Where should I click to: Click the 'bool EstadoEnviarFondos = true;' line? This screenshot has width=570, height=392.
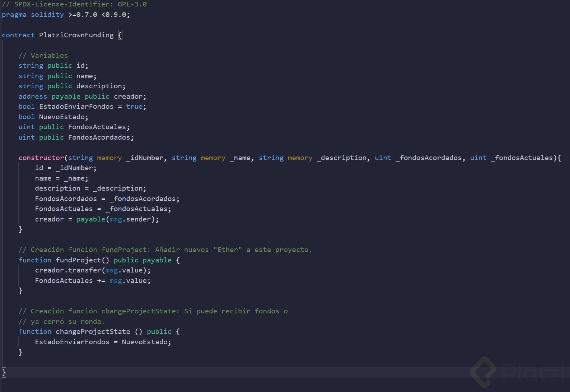[82, 107]
